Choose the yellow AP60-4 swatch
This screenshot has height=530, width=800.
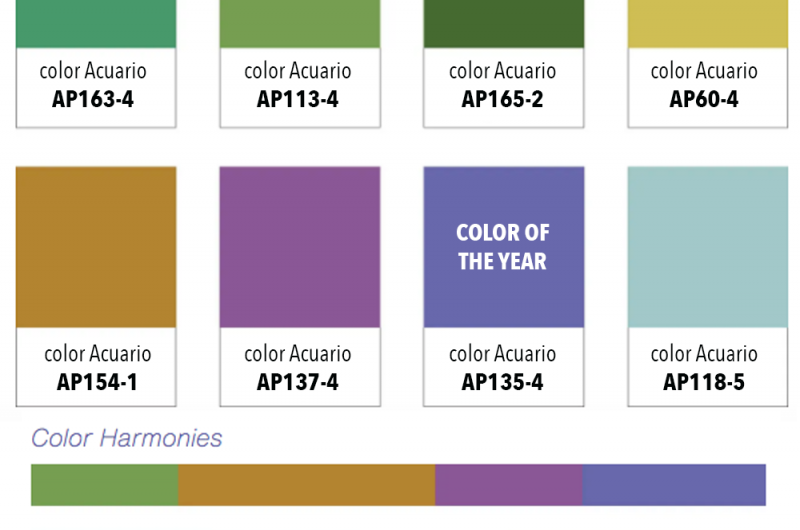[x=708, y=23]
